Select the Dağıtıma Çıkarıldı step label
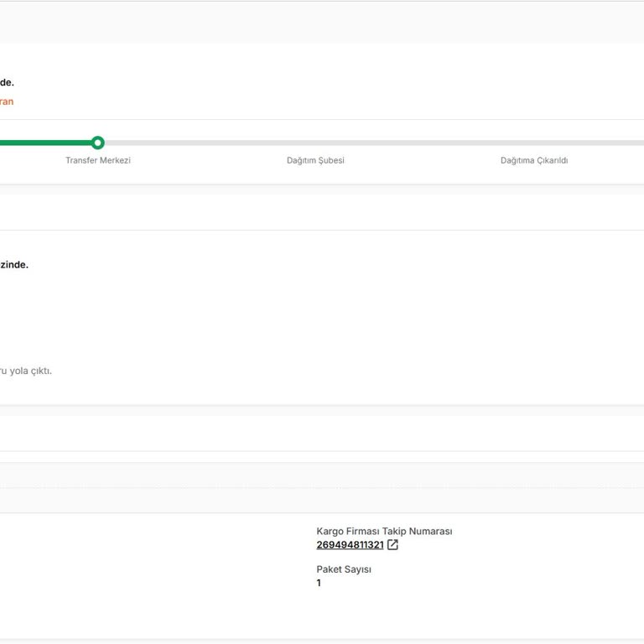Image resolution: width=644 pixels, height=644 pixels. (x=534, y=160)
